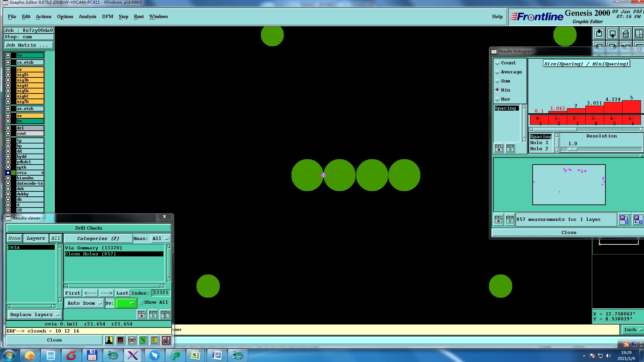Open the DFM menu
The height and width of the screenshot is (362, 644).
tap(107, 17)
